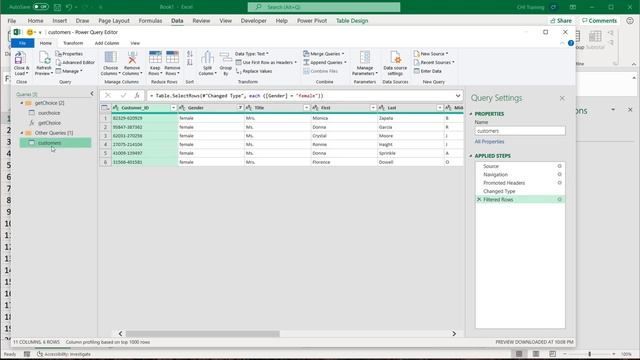Open the Advanced Editor
This screenshot has width=640, height=360.
75,62
